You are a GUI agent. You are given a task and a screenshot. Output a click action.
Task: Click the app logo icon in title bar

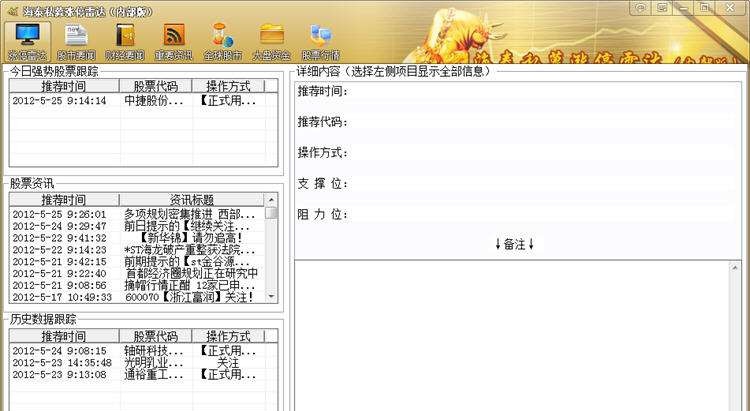[x=12, y=11]
